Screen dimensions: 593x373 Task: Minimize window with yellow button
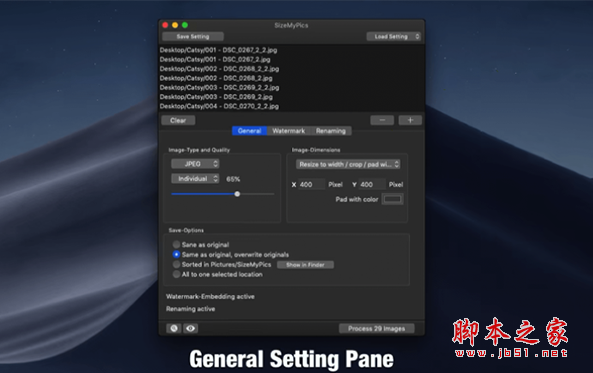[x=175, y=25]
